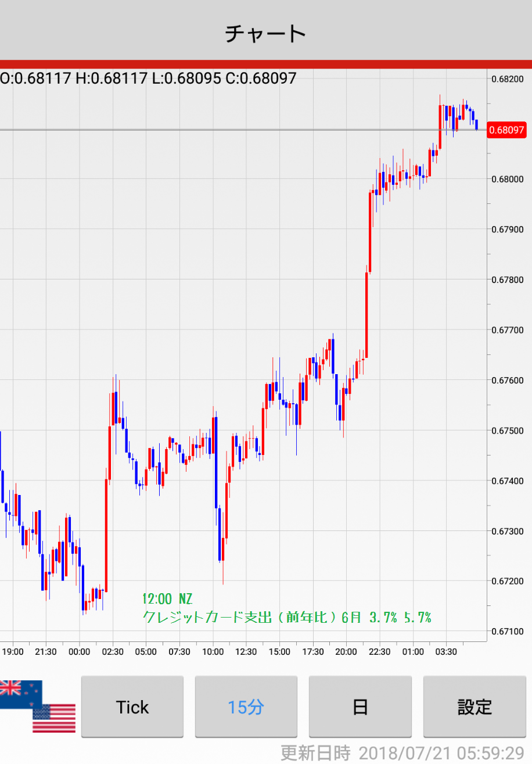
Task: Tap the red 0.68097 current price tag
Action: (506, 130)
